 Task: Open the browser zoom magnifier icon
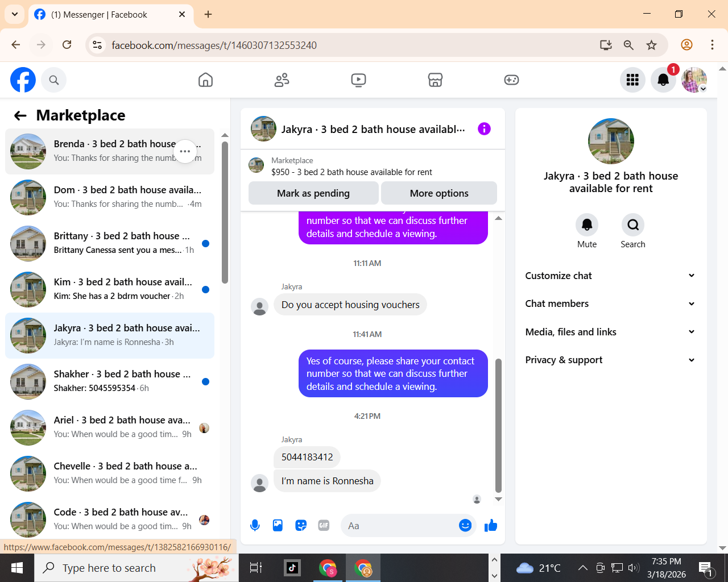pos(628,45)
